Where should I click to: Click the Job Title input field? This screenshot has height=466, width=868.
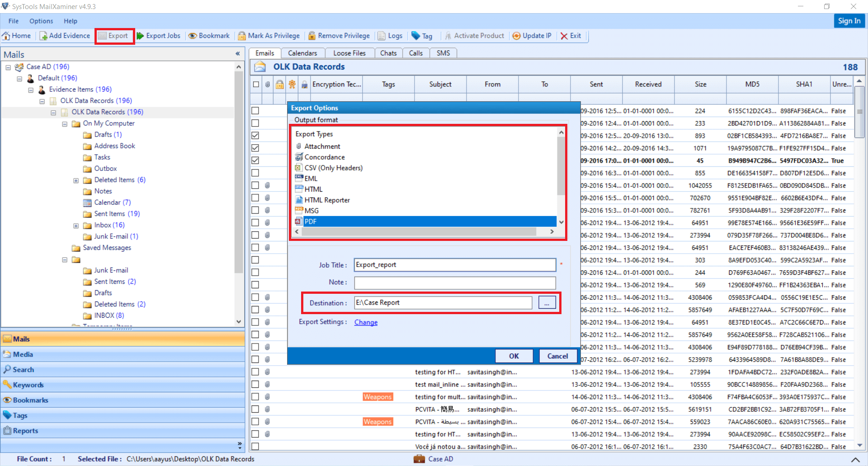click(454, 264)
